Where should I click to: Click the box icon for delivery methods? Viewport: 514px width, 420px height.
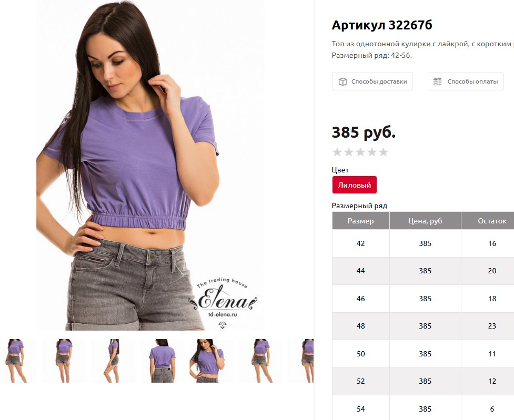(x=342, y=81)
